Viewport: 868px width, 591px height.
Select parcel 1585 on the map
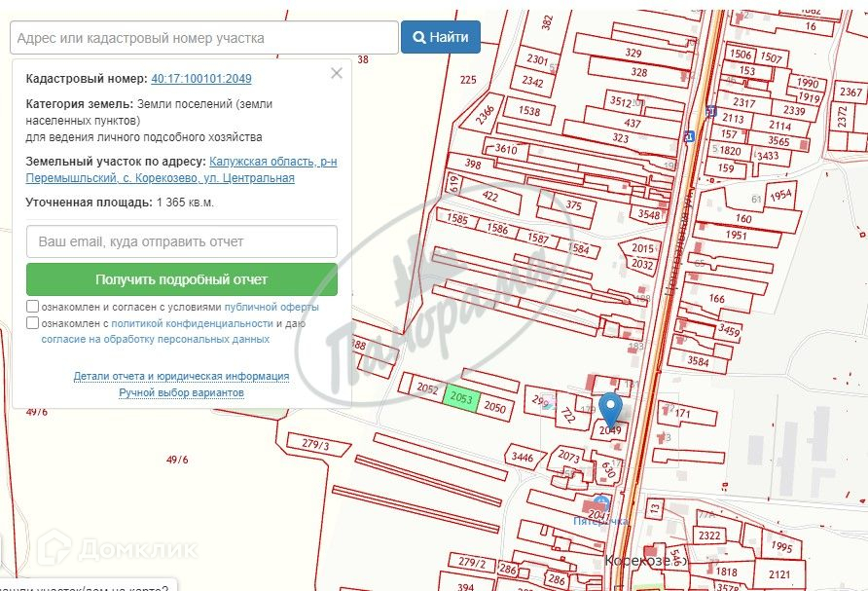point(457,218)
